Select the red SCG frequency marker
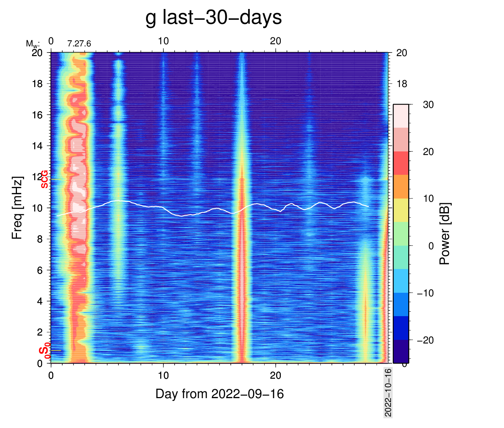 [44, 179]
